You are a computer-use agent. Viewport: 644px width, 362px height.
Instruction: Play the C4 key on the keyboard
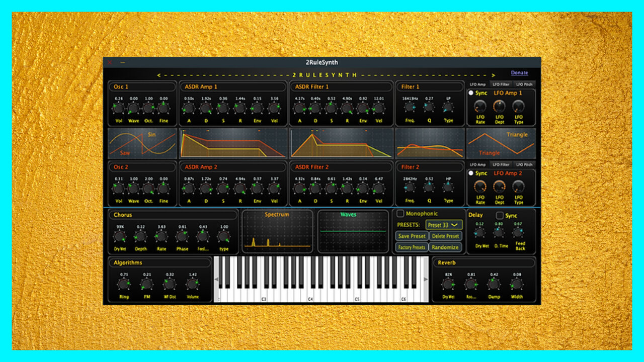click(x=310, y=296)
